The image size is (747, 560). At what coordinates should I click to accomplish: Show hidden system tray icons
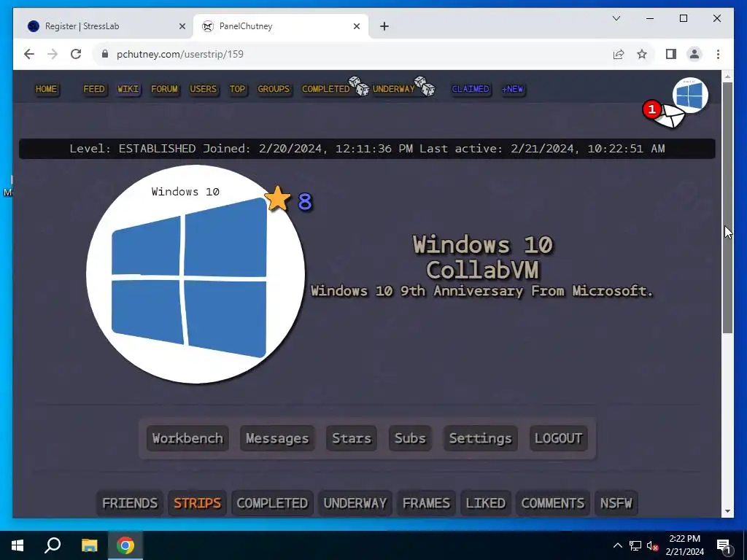[617, 545]
